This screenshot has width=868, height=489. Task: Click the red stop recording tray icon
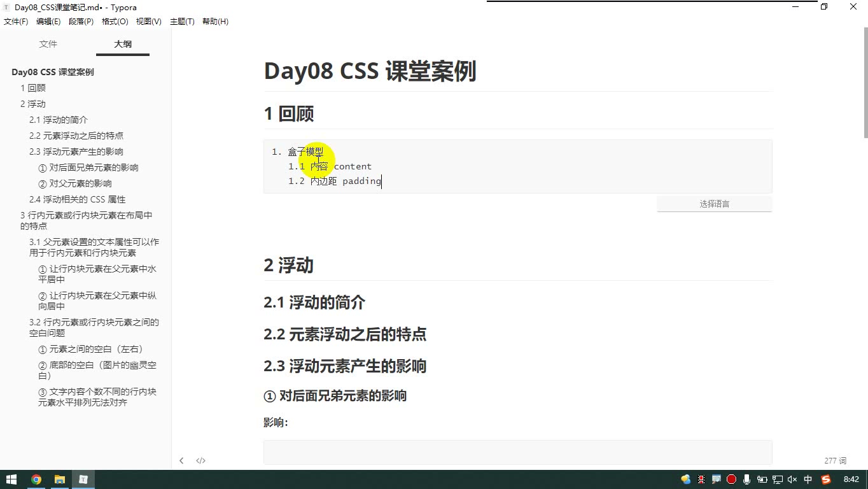[731, 479]
